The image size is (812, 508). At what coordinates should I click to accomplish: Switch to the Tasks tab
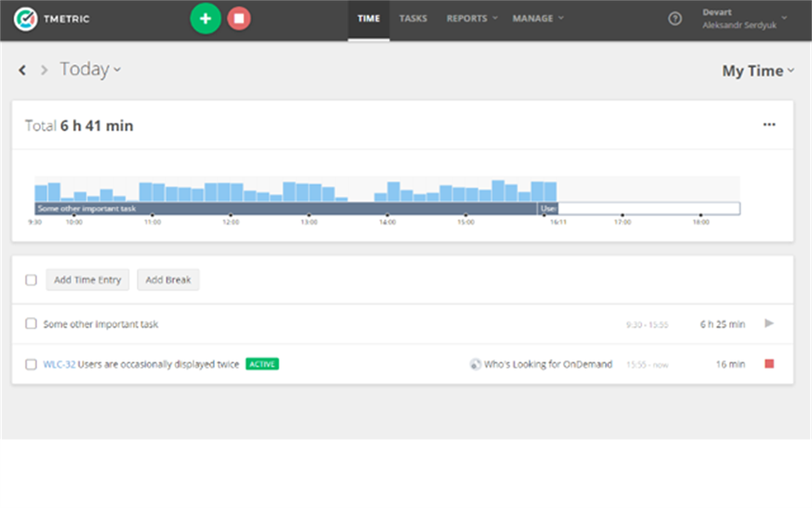pyautogui.click(x=413, y=19)
